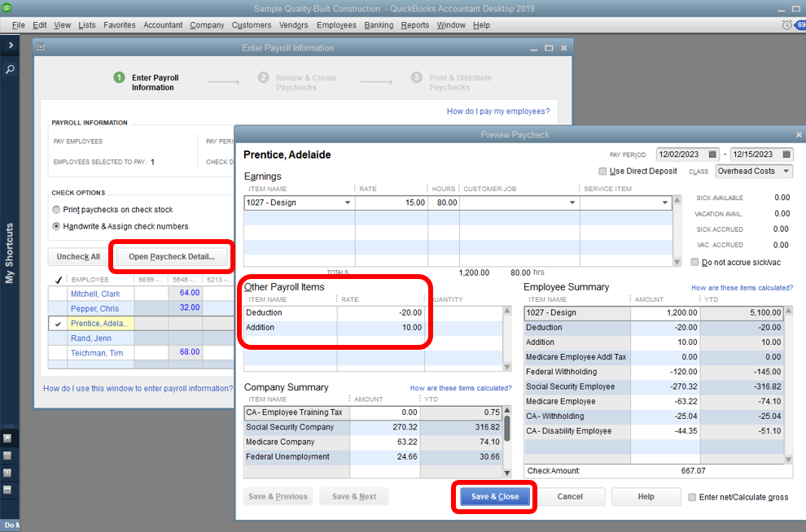The image size is (806, 532).
Task: Open the File menu
Action: (x=19, y=24)
